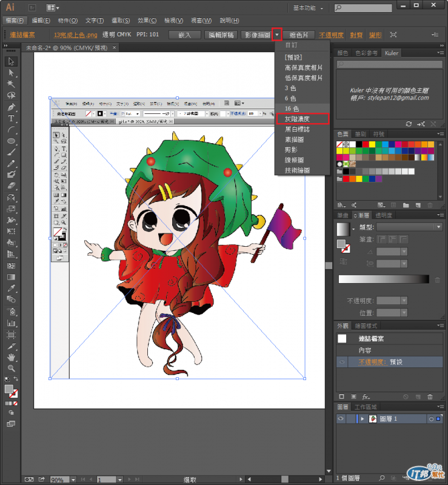Click the gradient slider bar
Viewport: 448px width, 485px height.
point(384,279)
